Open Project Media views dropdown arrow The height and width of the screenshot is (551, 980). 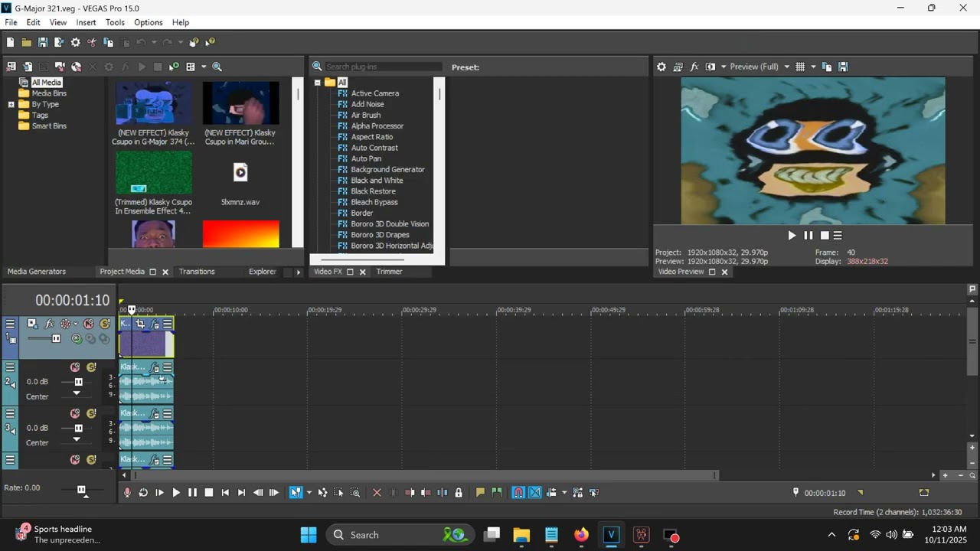pos(204,67)
